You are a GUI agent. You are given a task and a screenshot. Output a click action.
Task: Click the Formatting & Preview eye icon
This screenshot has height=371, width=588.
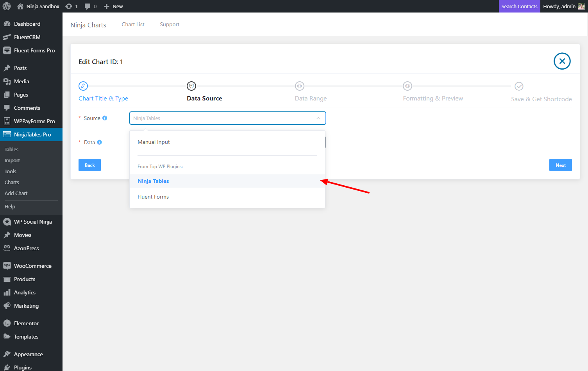407,86
